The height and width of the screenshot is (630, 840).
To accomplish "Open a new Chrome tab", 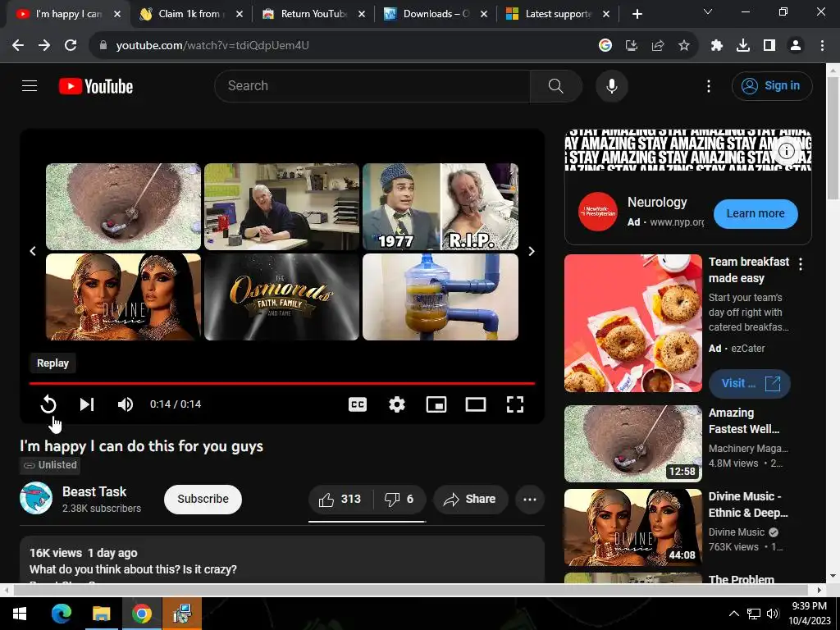I will (x=637, y=14).
